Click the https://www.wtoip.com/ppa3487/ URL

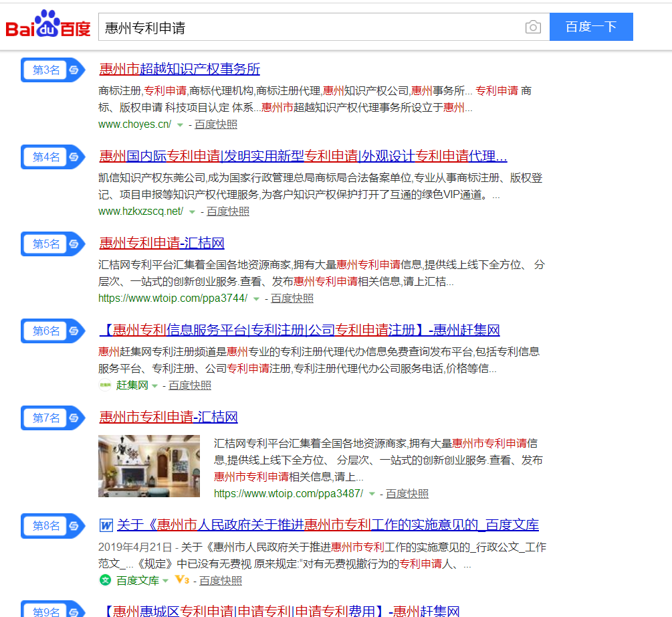288,494
